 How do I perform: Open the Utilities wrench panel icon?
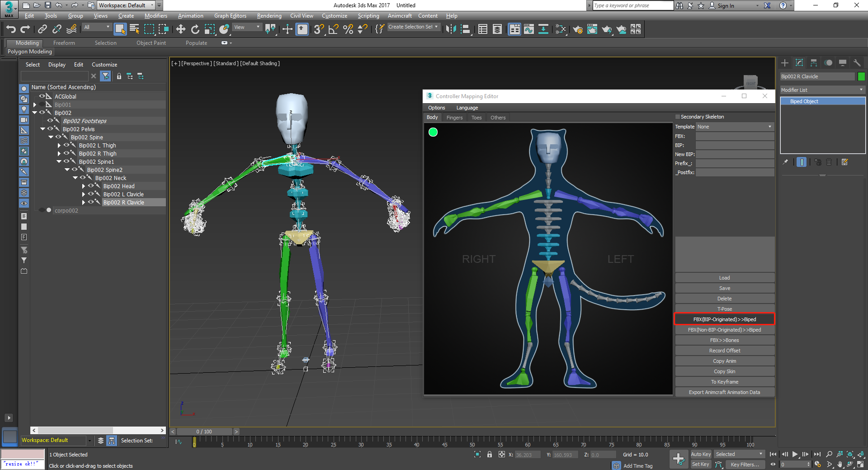point(857,63)
